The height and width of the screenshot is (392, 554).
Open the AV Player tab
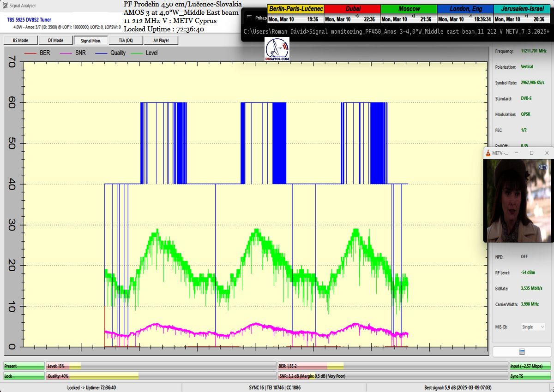[x=160, y=41]
